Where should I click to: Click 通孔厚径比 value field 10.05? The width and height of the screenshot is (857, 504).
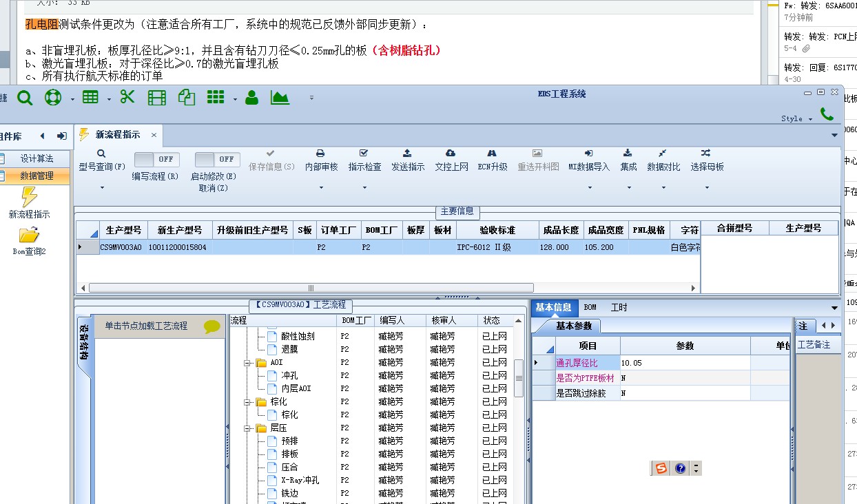coord(685,363)
